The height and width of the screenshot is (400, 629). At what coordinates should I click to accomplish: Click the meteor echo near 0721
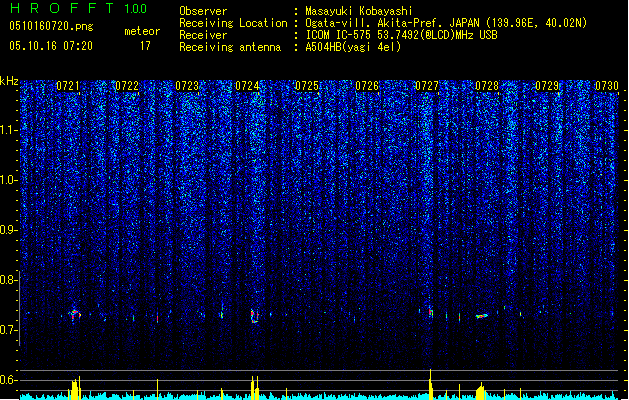(75, 314)
